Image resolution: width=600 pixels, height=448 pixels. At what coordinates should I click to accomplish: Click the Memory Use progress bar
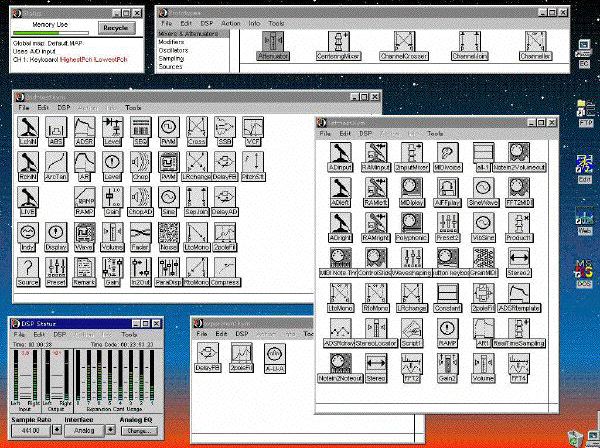pyautogui.click(x=51, y=33)
